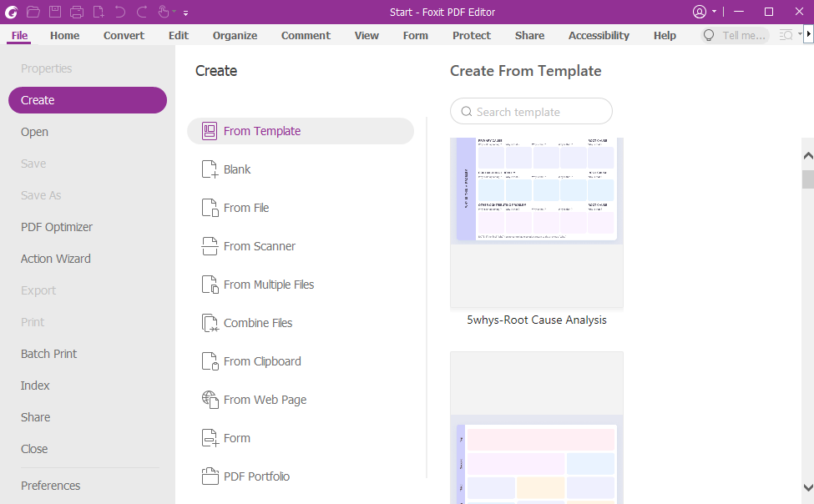Choose Open in the File sidebar
This screenshot has width=814, height=504.
(x=34, y=132)
